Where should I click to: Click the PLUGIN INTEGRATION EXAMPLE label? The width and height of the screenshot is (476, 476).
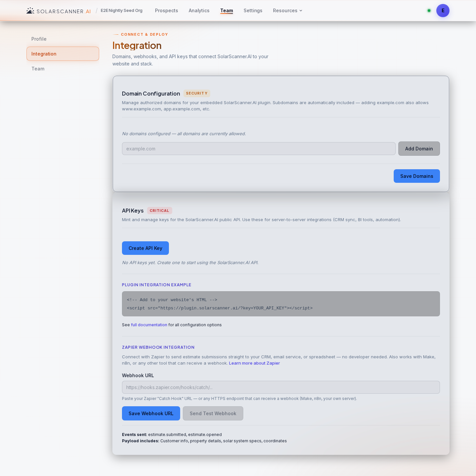pyautogui.click(x=157, y=285)
